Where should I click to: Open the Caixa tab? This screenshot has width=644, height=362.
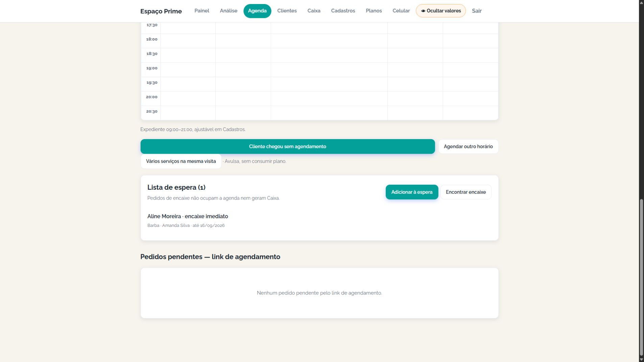314,11
